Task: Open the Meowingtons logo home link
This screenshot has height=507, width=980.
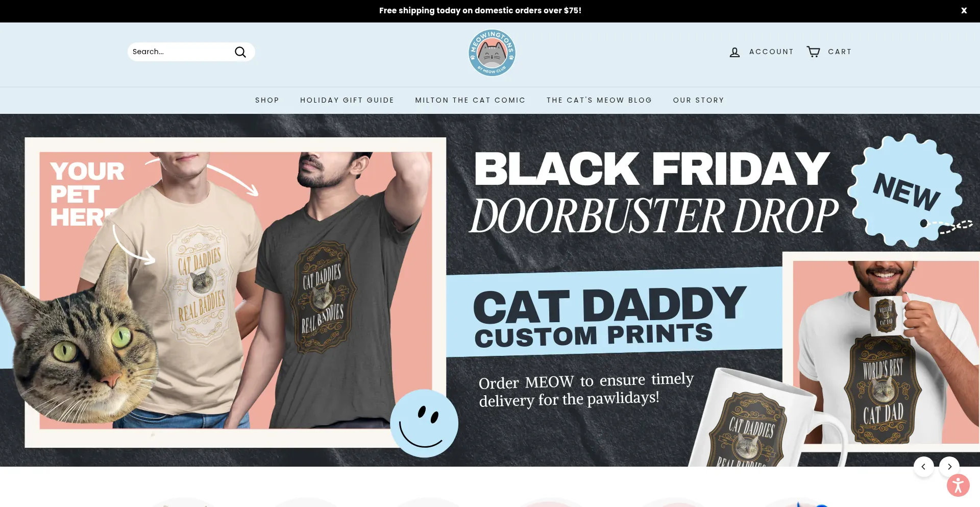Action: [x=492, y=53]
